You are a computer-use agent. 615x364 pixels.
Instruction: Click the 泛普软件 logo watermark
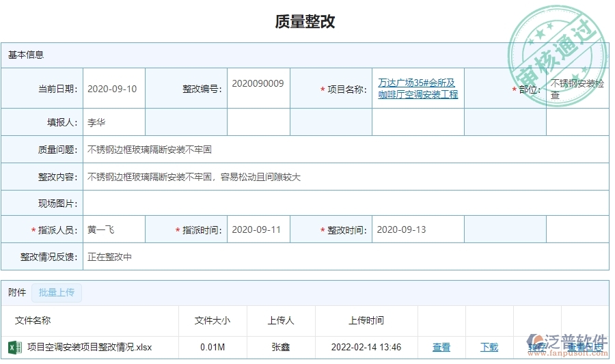pos(567,341)
